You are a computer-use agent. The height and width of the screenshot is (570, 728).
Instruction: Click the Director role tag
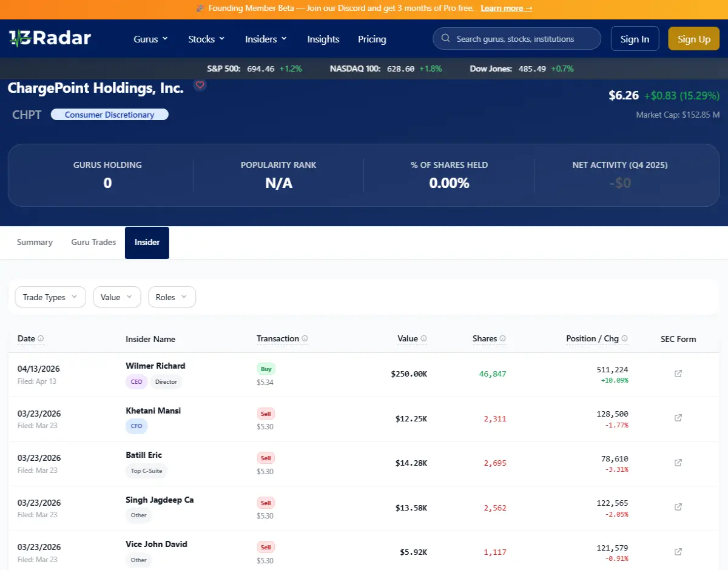click(x=166, y=382)
